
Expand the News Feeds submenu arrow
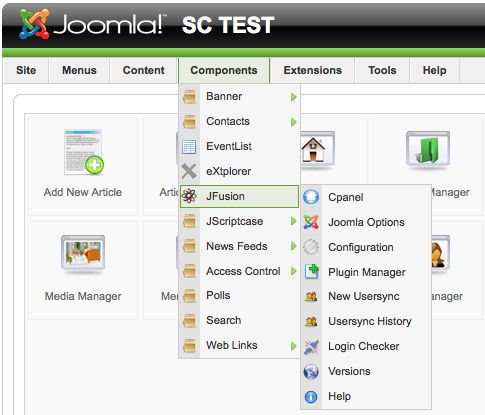[x=293, y=246]
